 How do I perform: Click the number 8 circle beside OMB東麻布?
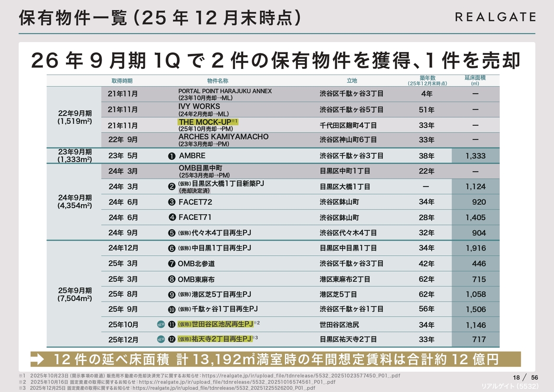(x=171, y=279)
